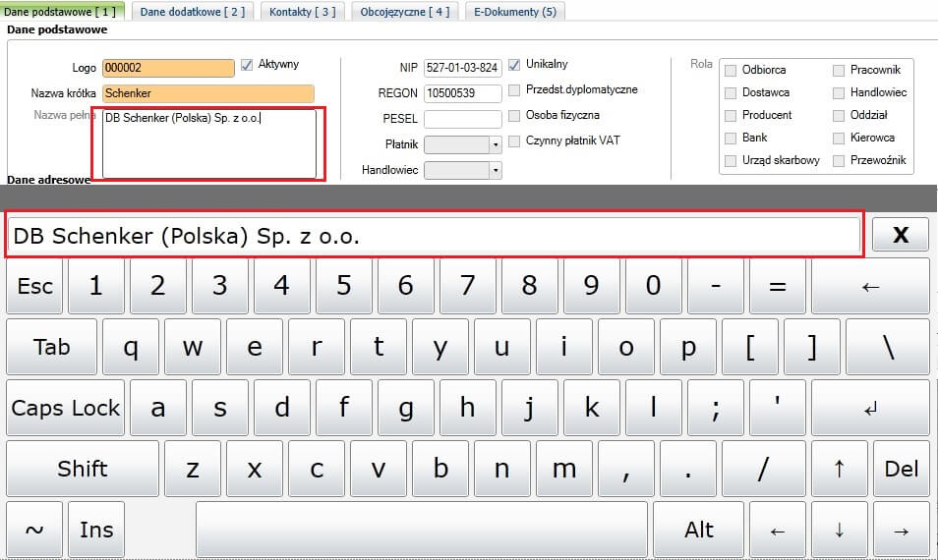Check the Handlowiec role checkbox
The image size is (938, 560).
pos(839,92)
